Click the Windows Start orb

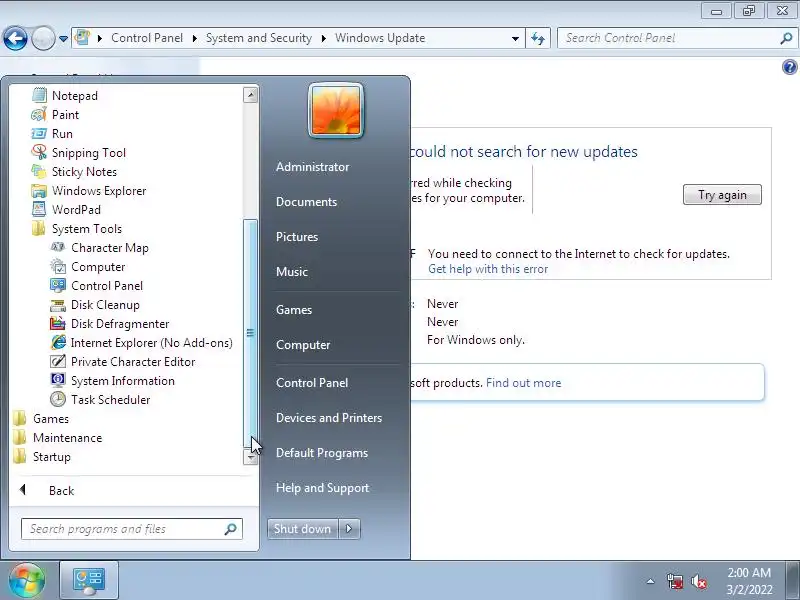(x=27, y=581)
